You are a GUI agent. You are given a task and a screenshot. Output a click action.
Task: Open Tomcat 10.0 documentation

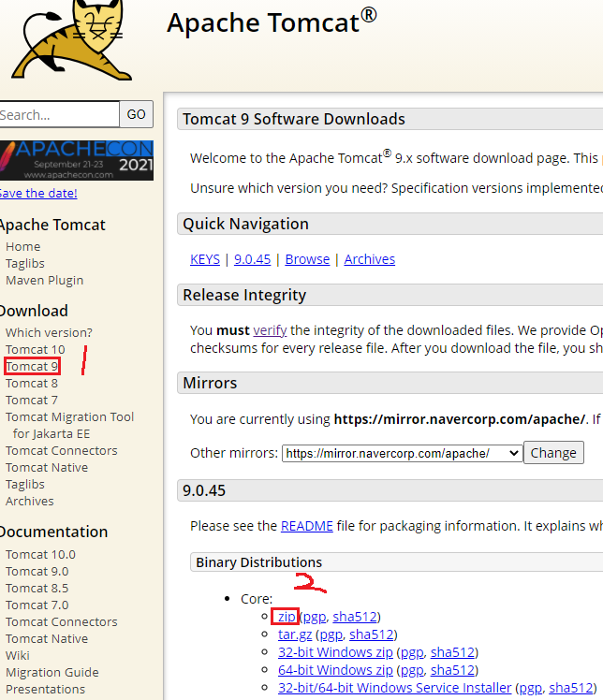click(x=40, y=554)
